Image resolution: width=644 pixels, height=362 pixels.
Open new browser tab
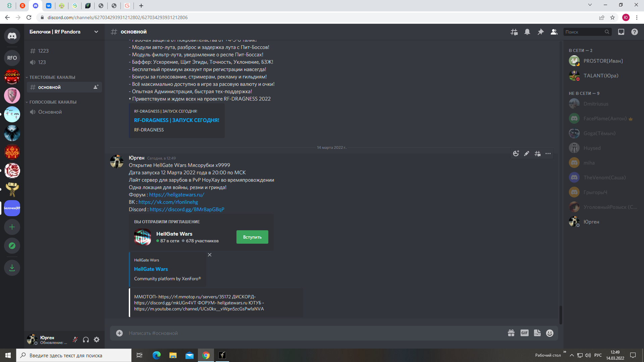tap(141, 6)
